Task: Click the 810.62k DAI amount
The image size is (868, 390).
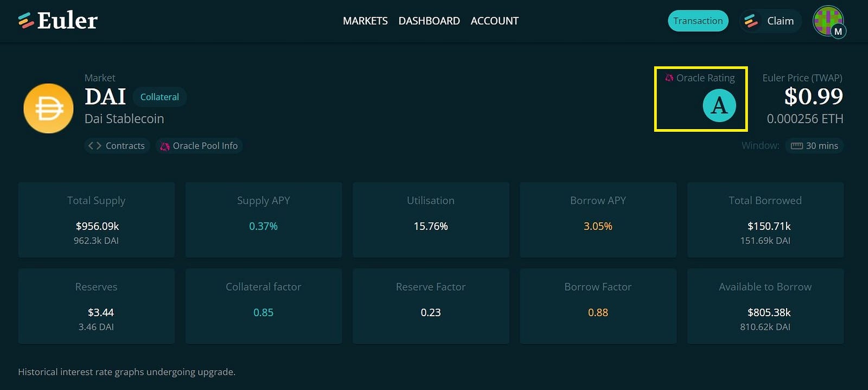Action: [765, 327]
